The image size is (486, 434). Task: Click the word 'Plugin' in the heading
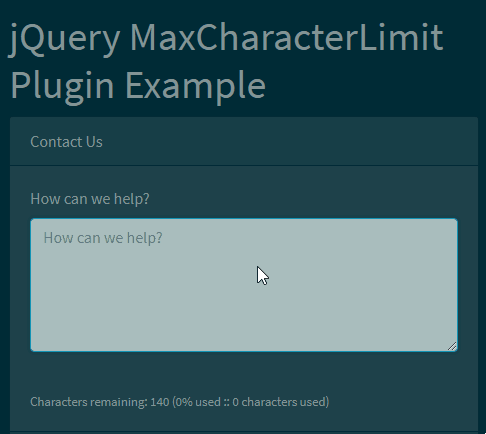click(62, 86)
